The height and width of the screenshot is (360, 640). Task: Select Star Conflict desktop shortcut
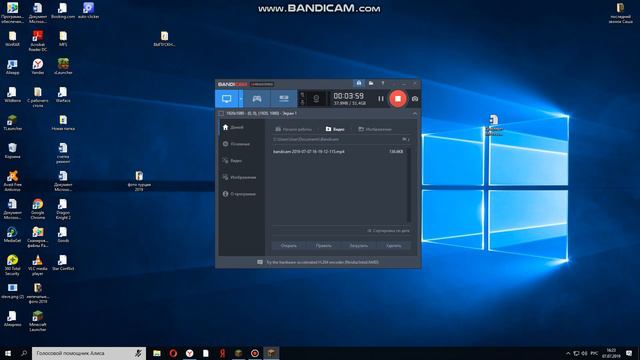pos(63,262)
